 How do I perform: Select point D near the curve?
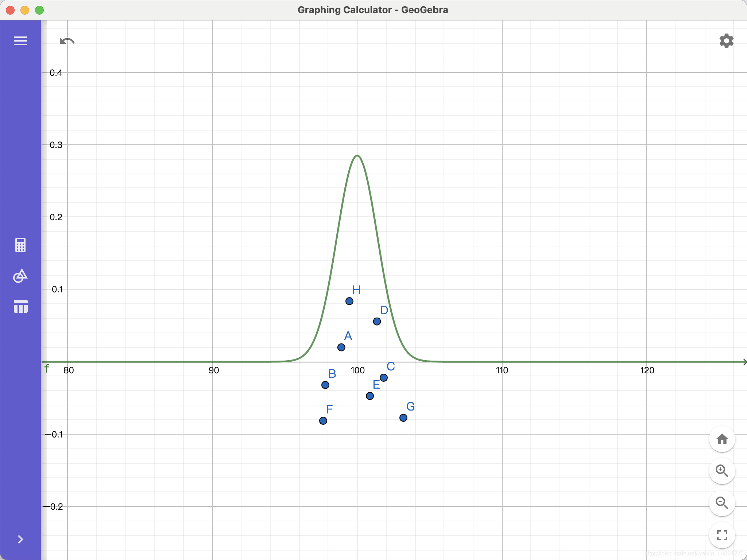[377, 322]
